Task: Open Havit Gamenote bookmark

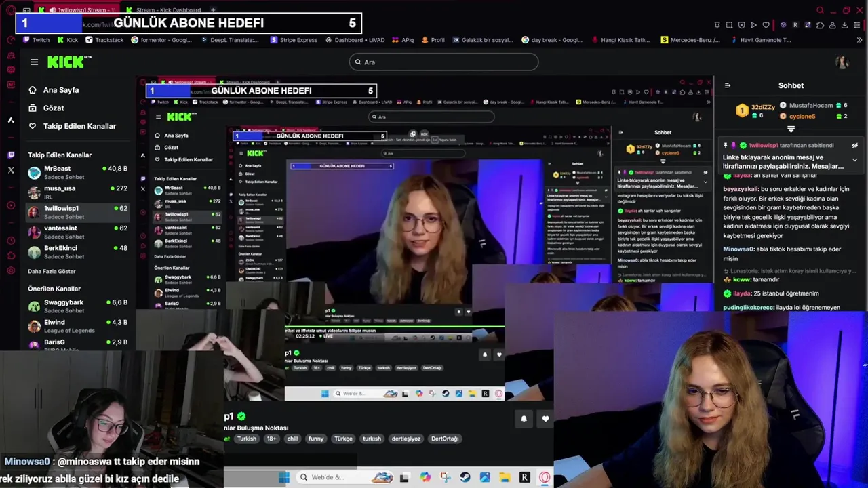Action: pos(760,40)
